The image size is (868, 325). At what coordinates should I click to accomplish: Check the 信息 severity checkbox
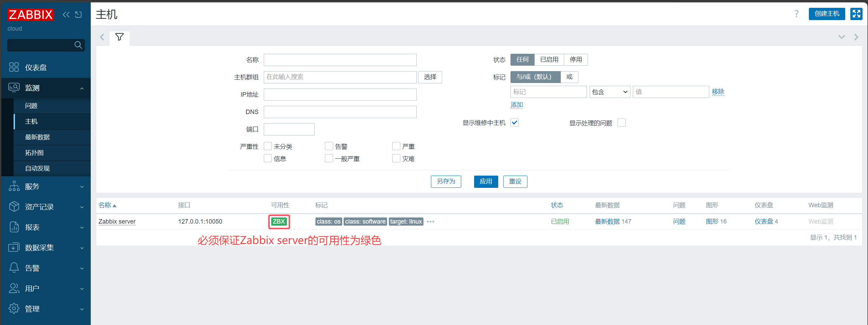tap(268, 158)
